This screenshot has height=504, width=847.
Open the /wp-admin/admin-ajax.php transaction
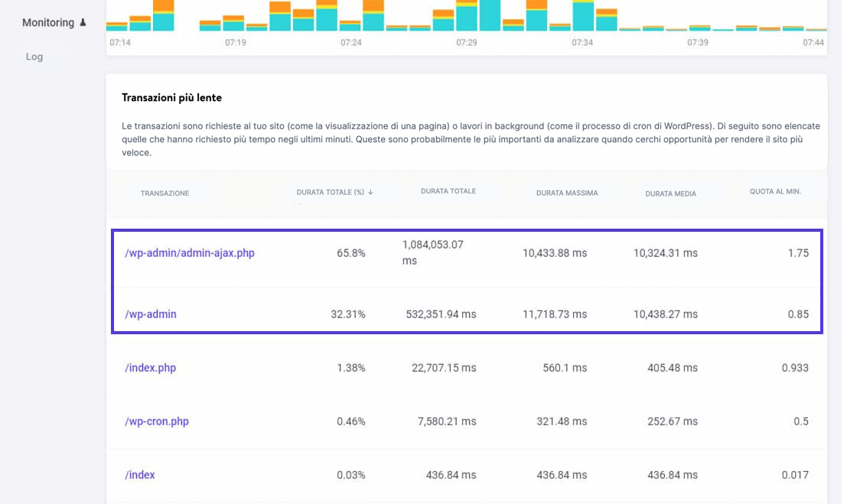click(x=189, y=253)
